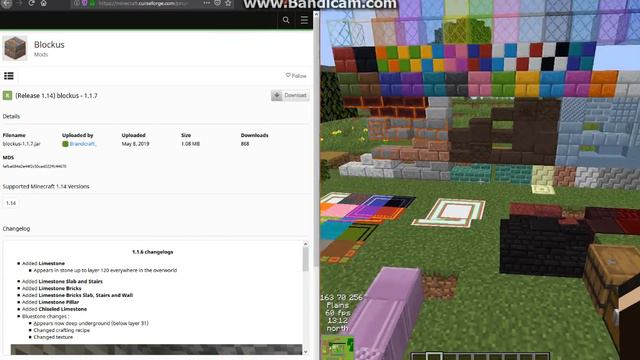Image resolution: width=640 pixels, height=360 pixels.
Task: Click the Blockus mod thumbnail image
Action: (15, 48)
